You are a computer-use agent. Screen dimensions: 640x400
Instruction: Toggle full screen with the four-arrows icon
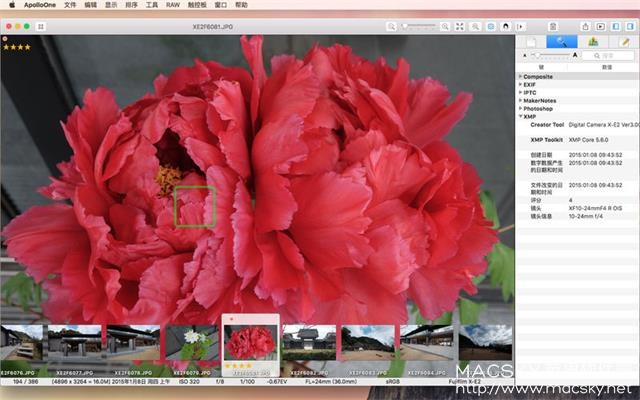point(460,27)
